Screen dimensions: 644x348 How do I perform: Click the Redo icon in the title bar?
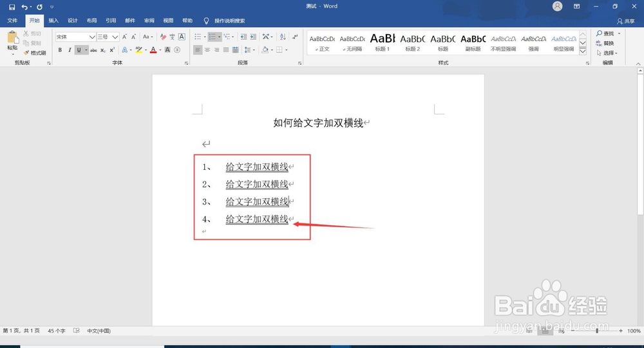pos(39,7)
